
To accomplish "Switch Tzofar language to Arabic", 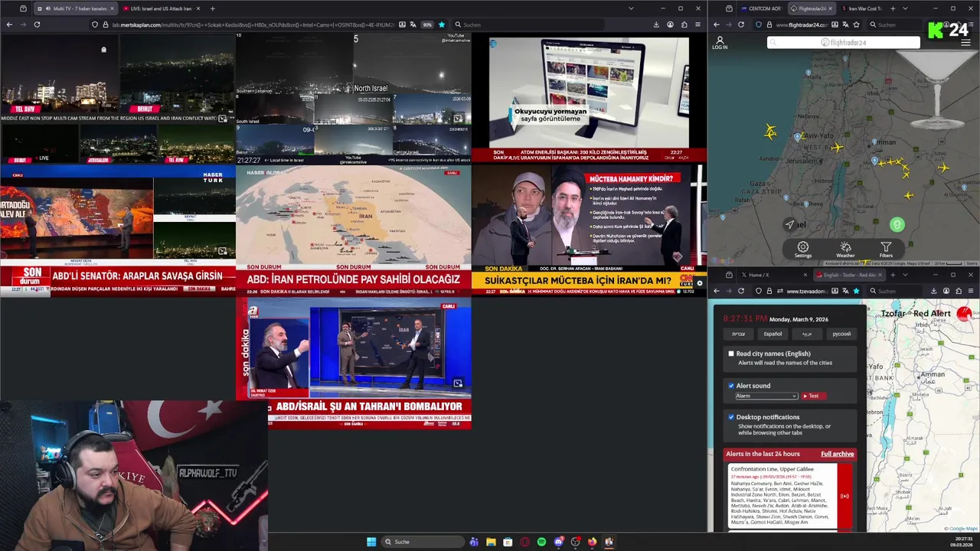I will 807,334.
